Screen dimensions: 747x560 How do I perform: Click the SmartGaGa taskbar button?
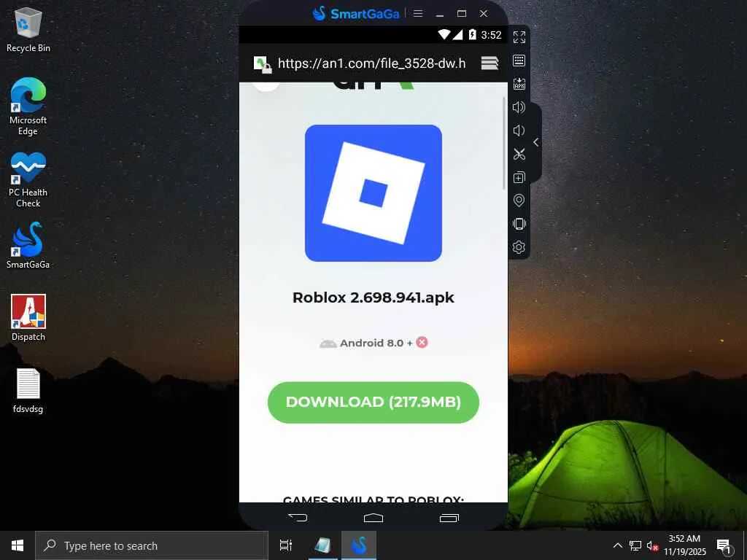[x=359, y=545]
